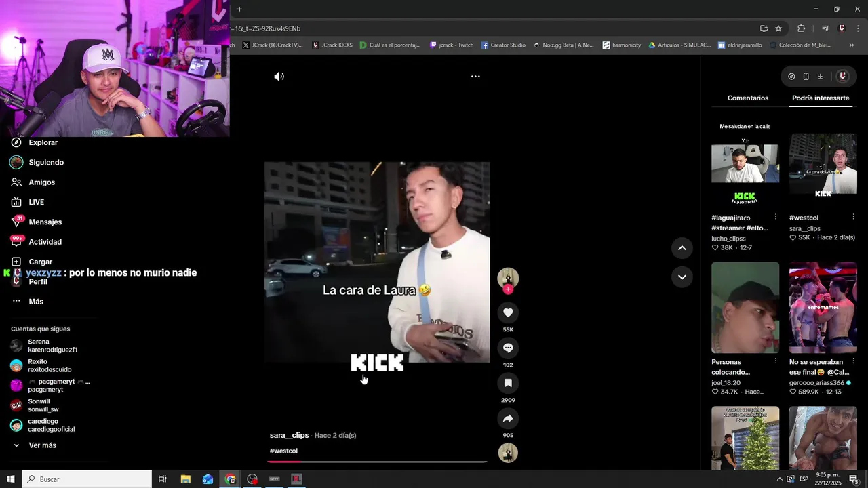
Task: Open Explorar in the sidebar
Action: 43,143
